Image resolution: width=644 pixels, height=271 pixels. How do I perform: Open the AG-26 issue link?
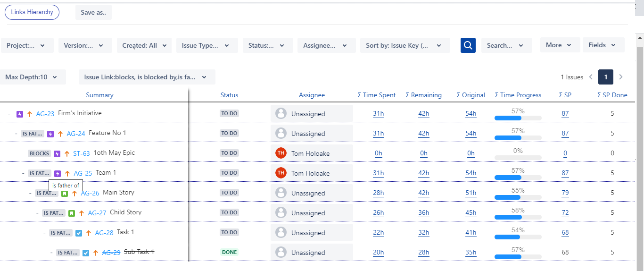90,193
